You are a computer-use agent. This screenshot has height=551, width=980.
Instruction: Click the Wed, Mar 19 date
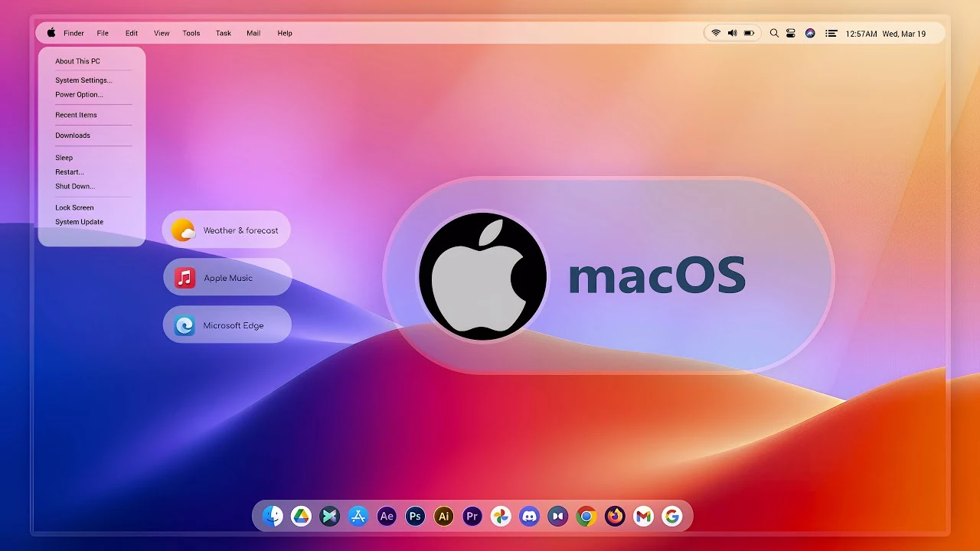904,34
